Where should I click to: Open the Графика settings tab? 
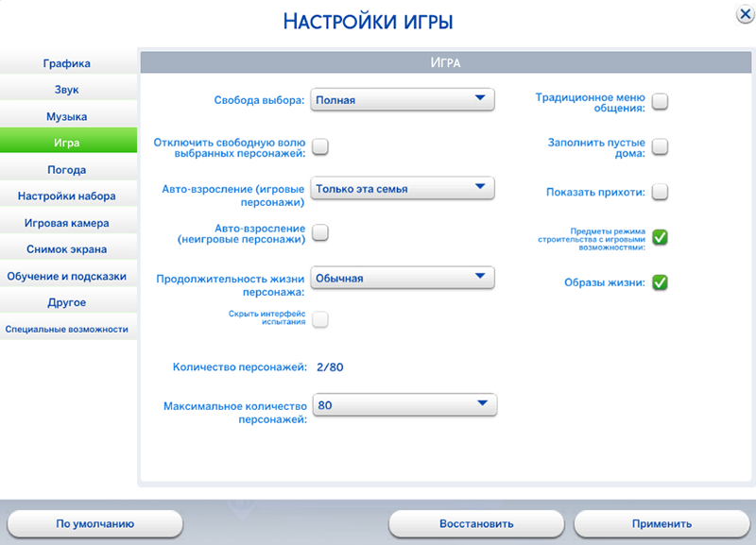[x=67, y=63]
